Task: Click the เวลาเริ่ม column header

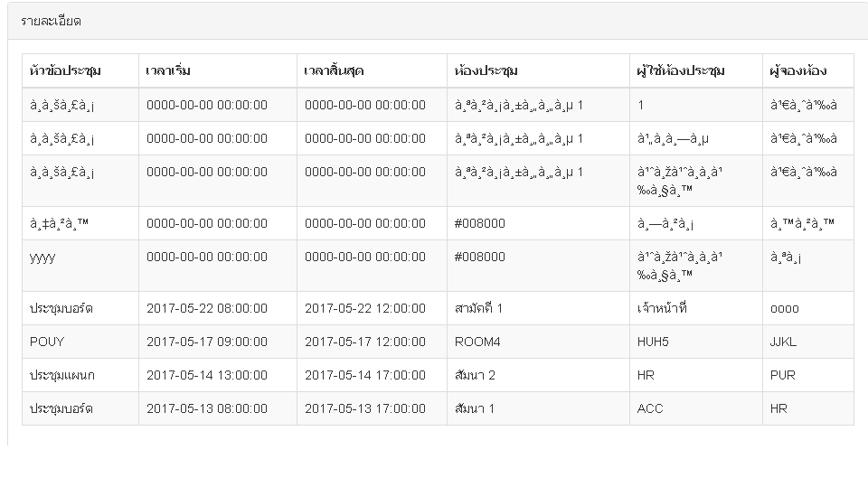Action: [x=169, y=71]
